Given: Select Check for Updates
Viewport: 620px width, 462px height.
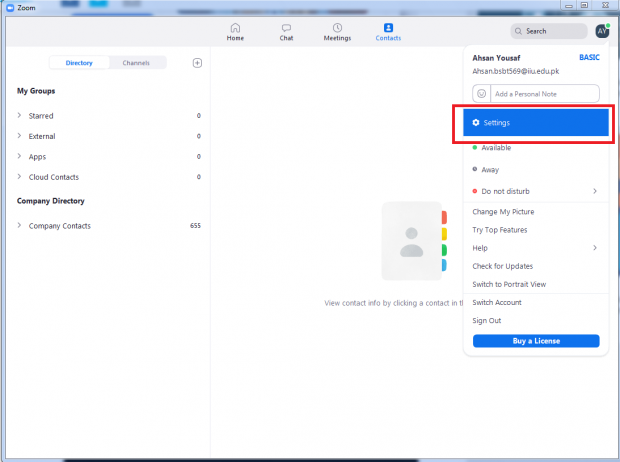Looking at the screenshot, I should pos(503,266).
